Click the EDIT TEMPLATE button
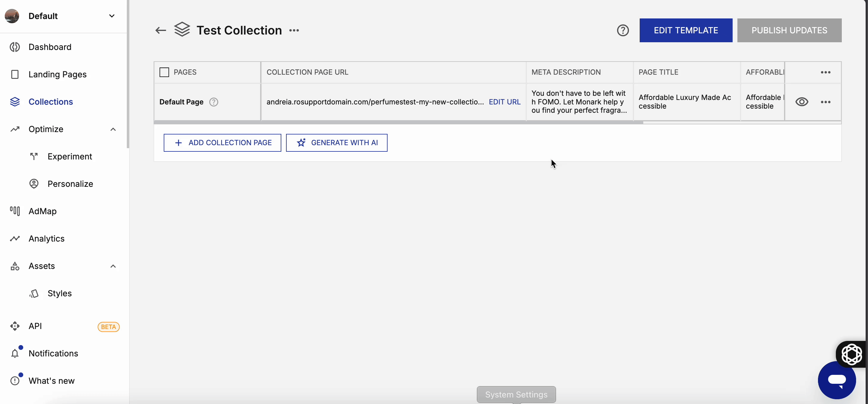 (686, 30)
